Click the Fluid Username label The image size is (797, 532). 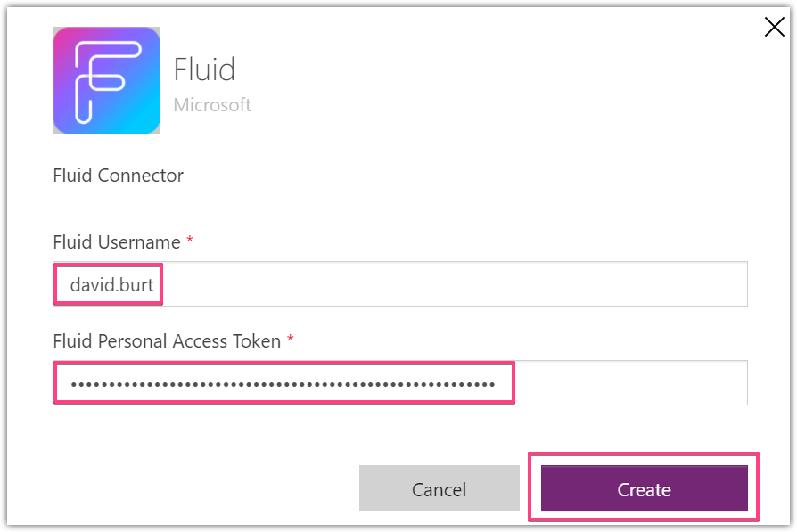[x=117, y=242]
